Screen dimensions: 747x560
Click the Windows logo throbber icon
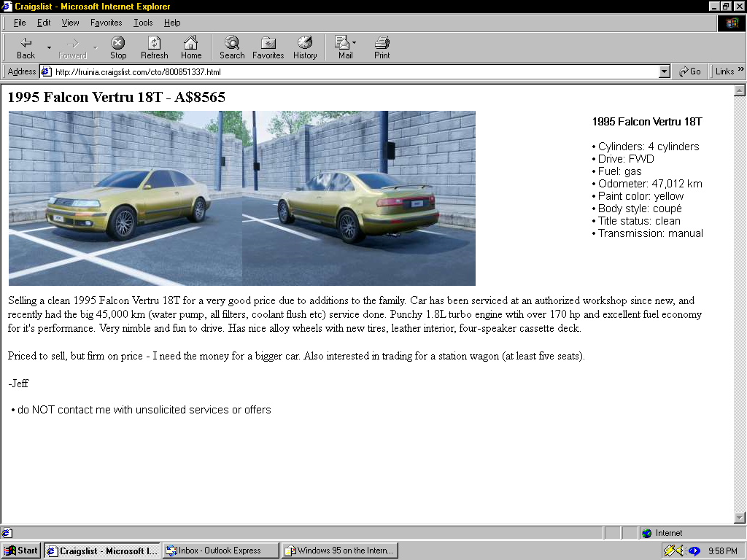(731, 23)
